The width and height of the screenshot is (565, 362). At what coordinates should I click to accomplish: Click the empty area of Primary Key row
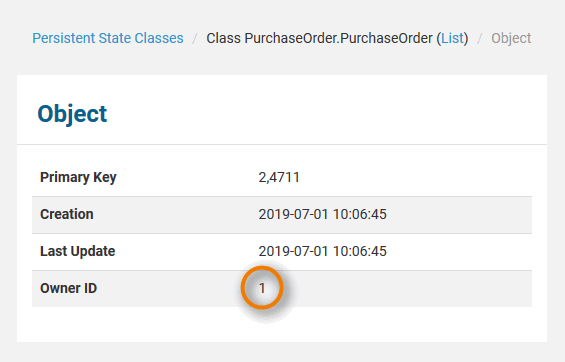point(414,177)
